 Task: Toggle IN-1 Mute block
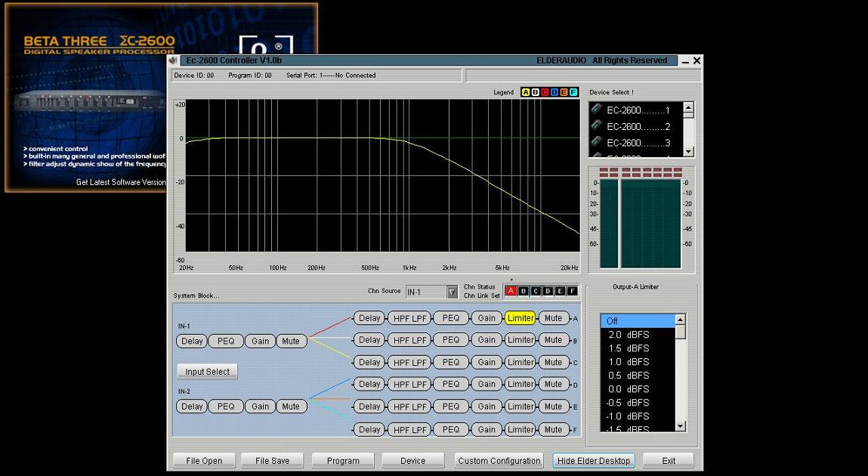click(291, 341)
